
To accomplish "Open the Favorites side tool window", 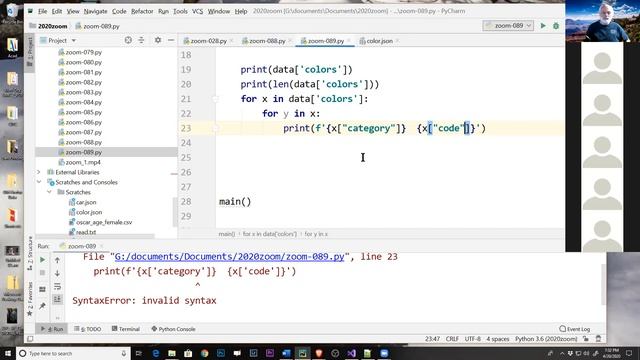I will pos(30,299).
